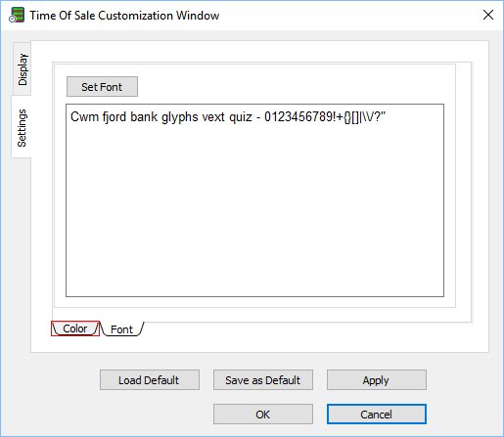Open the Set Font dialog
The height and width of the screenshot is (437, 504).
(102, 87)
